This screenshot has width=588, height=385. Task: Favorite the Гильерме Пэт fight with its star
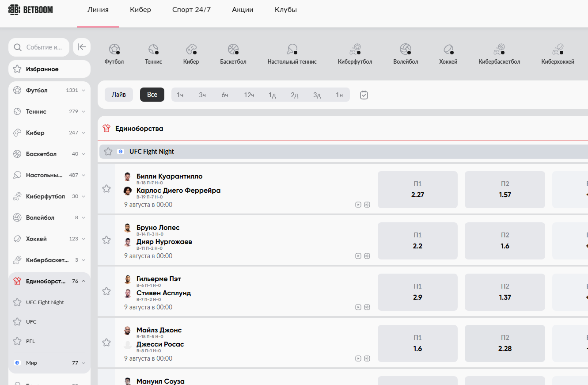click(106, 291)
